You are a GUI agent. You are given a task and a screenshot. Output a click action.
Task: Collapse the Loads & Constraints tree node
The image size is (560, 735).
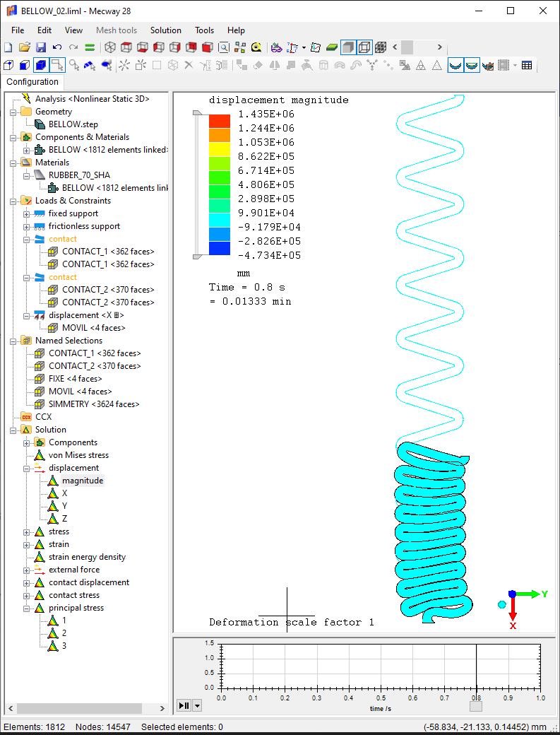(x=14, y=201)
